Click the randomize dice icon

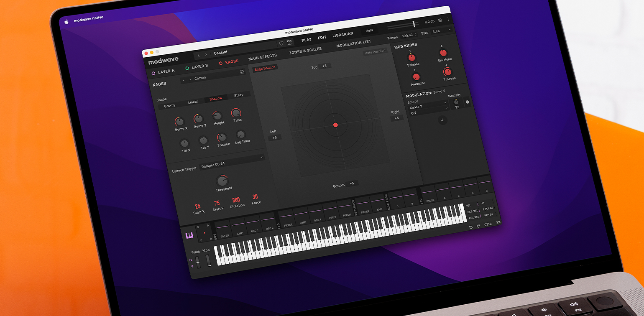point(440,20)
